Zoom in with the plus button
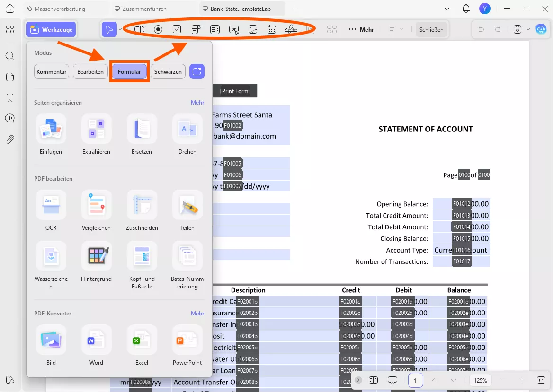Image resolution: width=553 pixels, height=392 pixels. tap(522, 380)
